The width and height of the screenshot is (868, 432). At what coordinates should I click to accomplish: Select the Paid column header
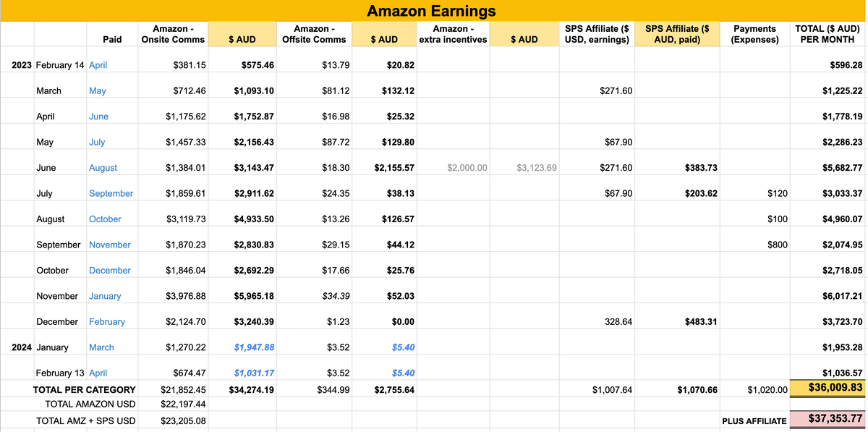pyautogui.click(x=112, y=39)
